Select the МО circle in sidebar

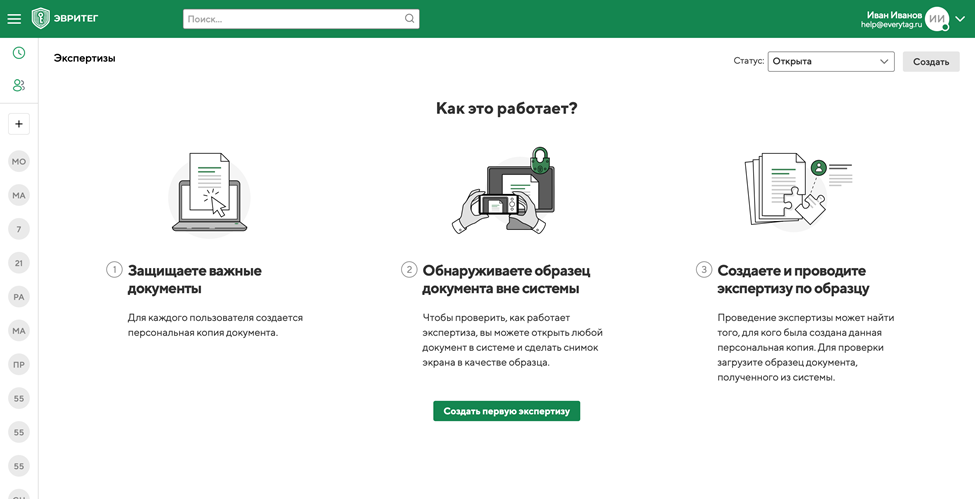tap(19, 162)
